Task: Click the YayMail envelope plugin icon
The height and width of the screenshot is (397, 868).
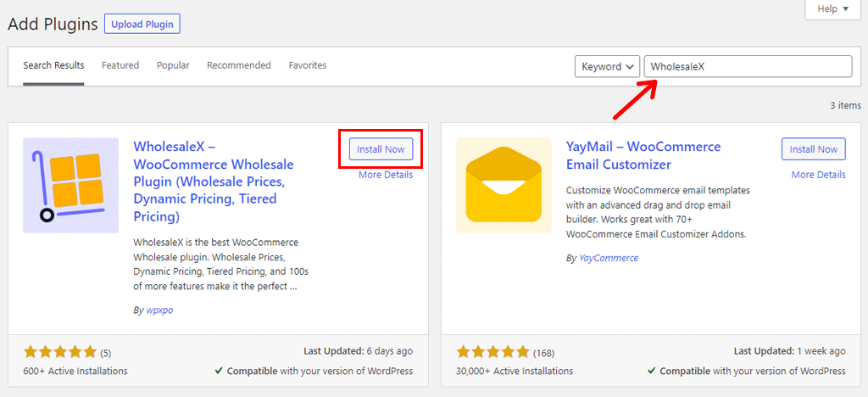Action: point(504,186)
